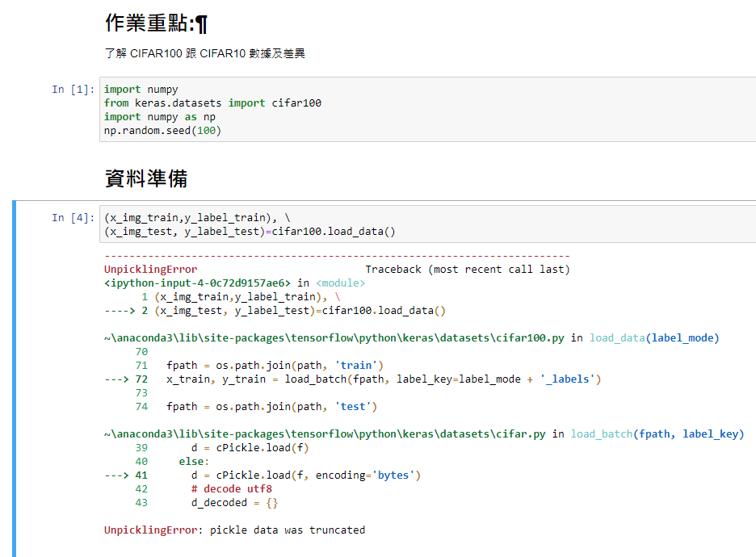This screenshot has height=557, width=756.
Task: Click the '(x_img_train,y_label_train), \' code line
Action: click(197, 218)
